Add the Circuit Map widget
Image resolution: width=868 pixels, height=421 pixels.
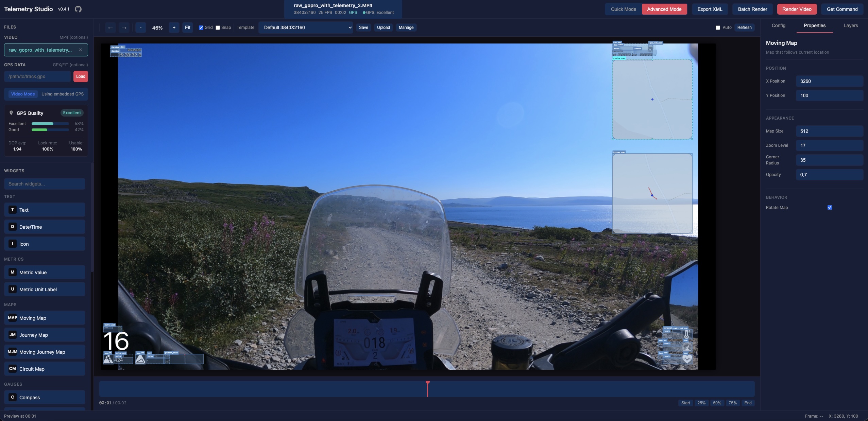(45, 369)
